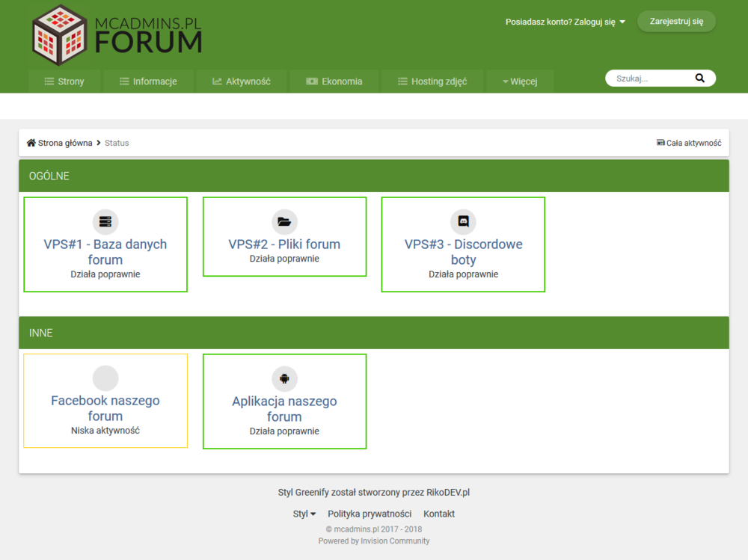
Task: Click the MCAdmins.pl forum logo
Action: 117,35
